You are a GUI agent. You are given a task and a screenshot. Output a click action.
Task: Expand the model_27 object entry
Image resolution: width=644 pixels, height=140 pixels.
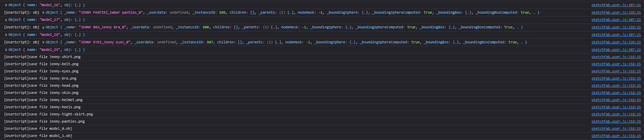[x=6, y=20]
